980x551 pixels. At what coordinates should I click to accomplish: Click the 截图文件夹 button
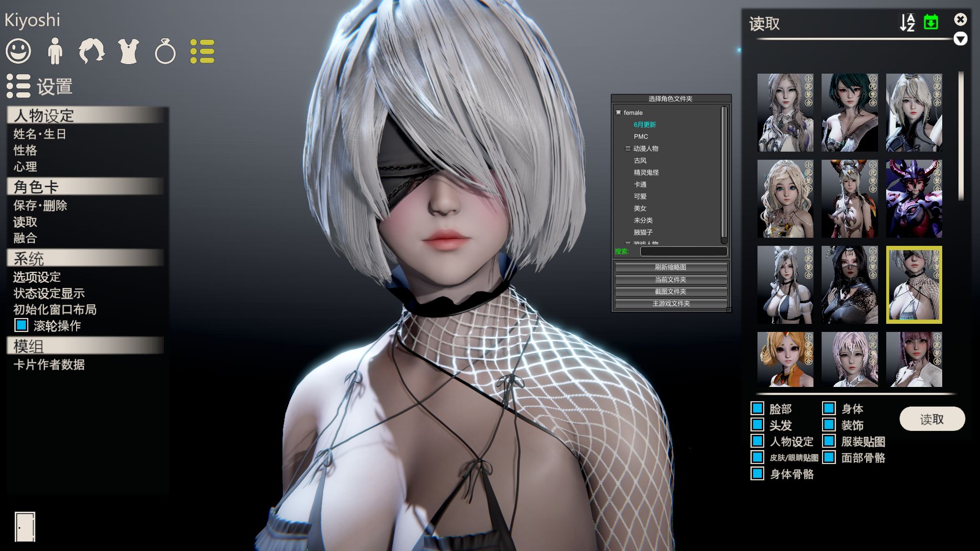[x=671, y=291]
